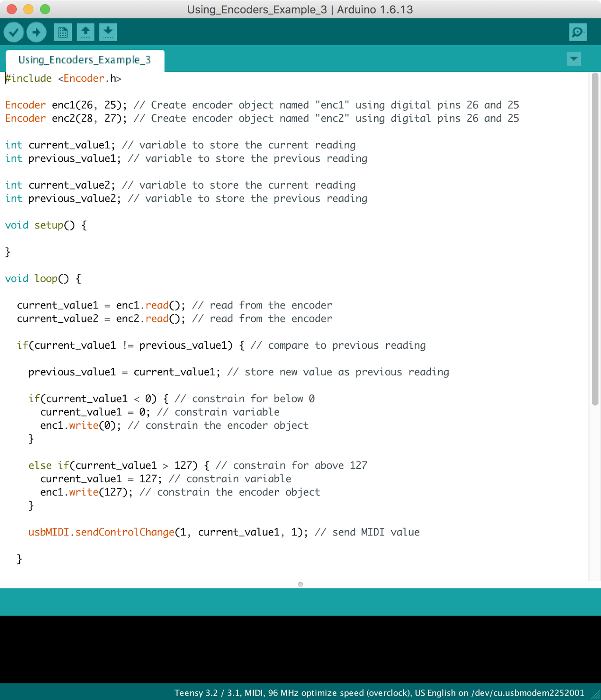This screenshot has width=601, height=700.
Task: Click the '// constrain for below 0' comment
Action: point(245,399)
